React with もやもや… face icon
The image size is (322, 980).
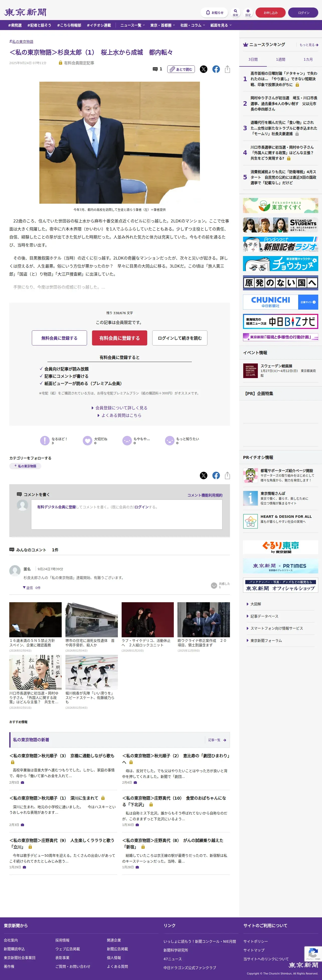coord(127,441)
